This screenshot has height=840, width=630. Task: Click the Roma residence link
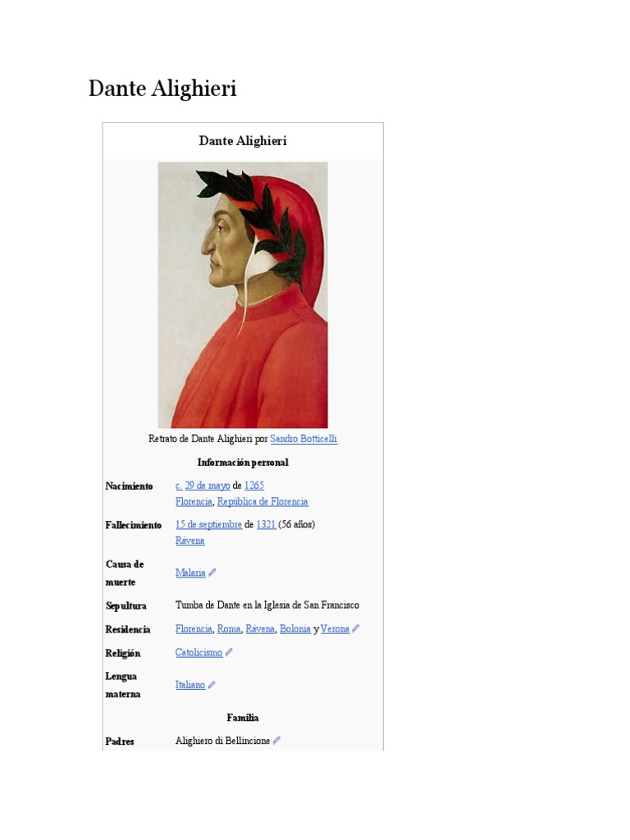229,629
